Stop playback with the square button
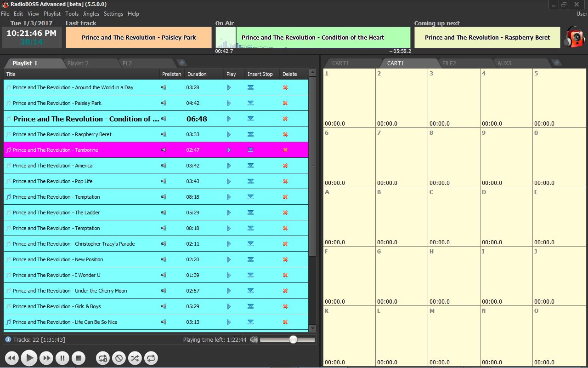Screen dimensions: 588x368 point(79,357)
